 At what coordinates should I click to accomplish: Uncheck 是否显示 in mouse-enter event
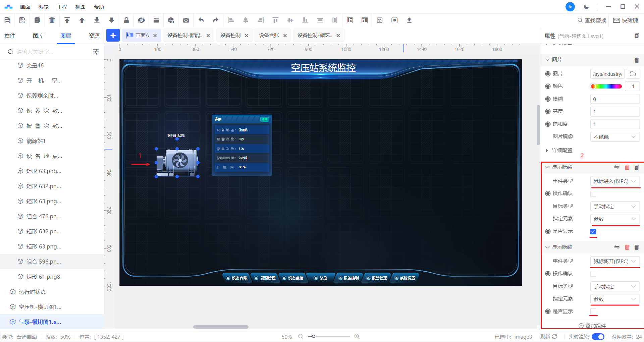click(x=593, y=231)
